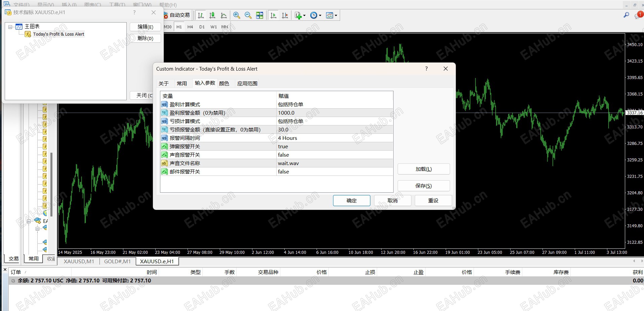Collapse the child node under EA in navigator
This screenshot has height=311, width=644.
38,229
